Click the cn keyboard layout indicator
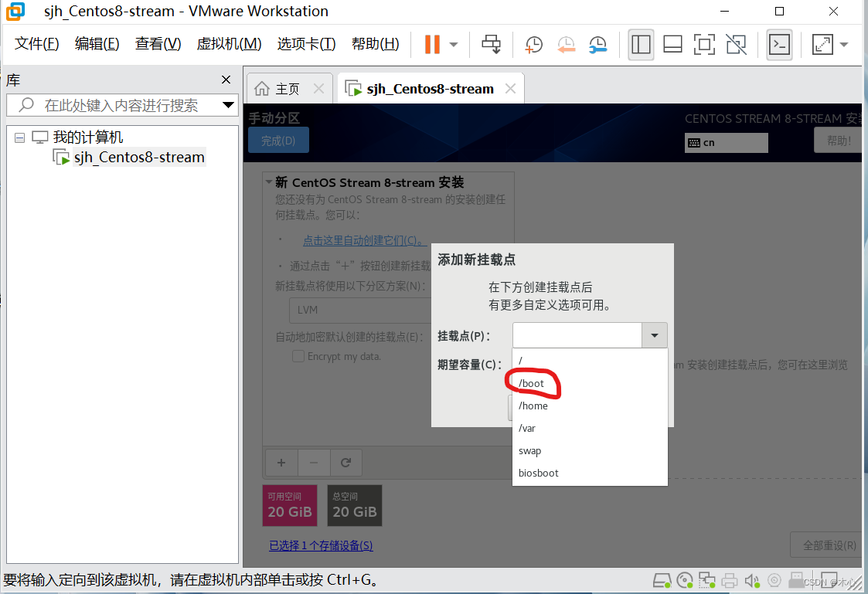The width and height of the screenshot is (868, 594). pos(726,143)
